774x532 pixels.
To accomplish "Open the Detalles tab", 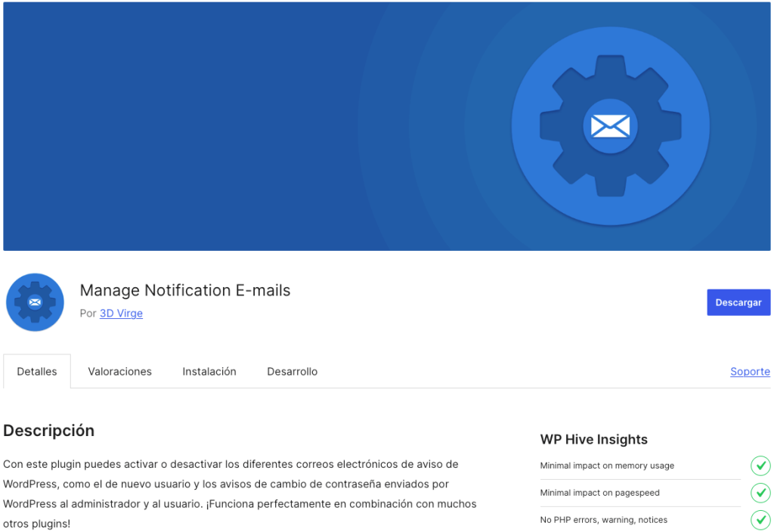I will point(37,371).
